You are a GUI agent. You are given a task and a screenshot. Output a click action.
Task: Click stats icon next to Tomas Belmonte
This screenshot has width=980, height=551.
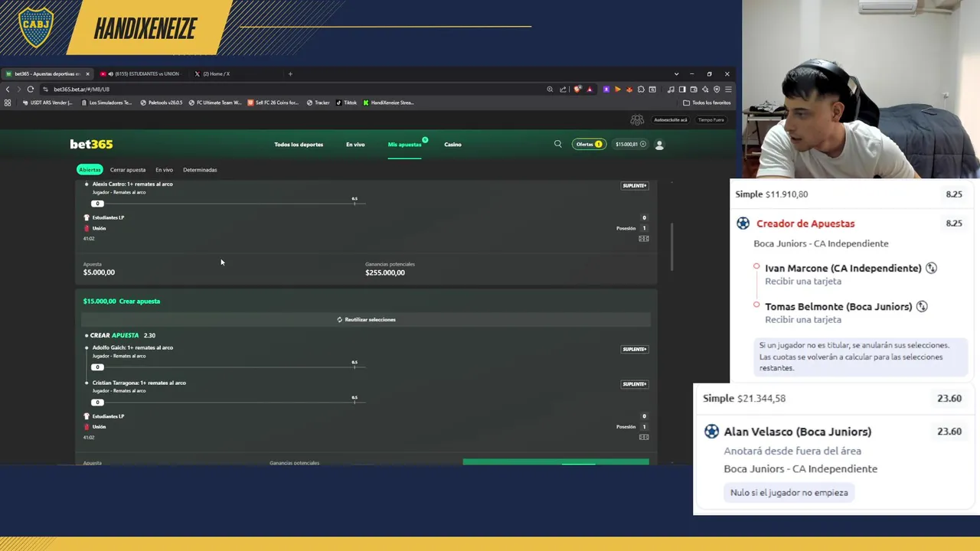coord(922,306)
